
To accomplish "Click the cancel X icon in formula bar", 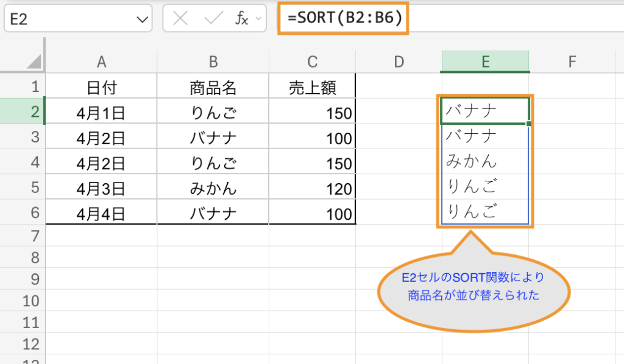I will click(x=180, y=19).
